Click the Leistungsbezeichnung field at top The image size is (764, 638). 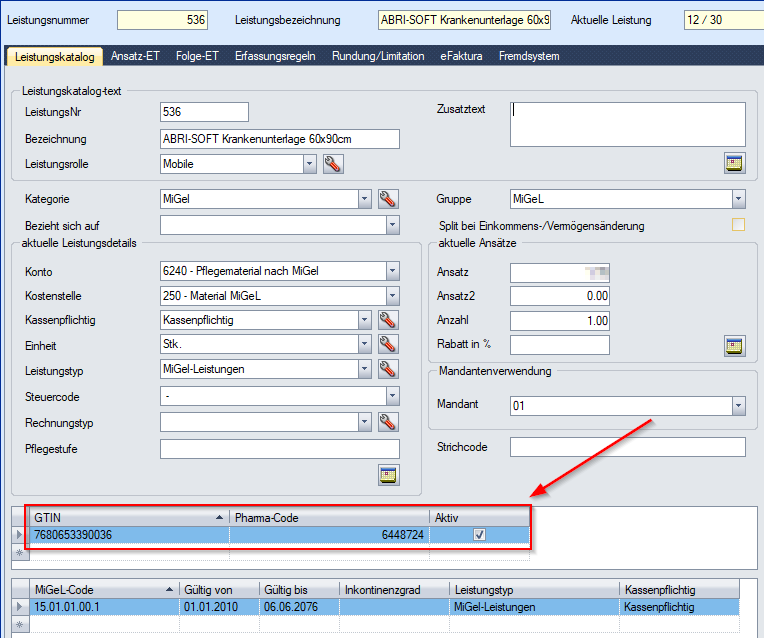point(464,20)
